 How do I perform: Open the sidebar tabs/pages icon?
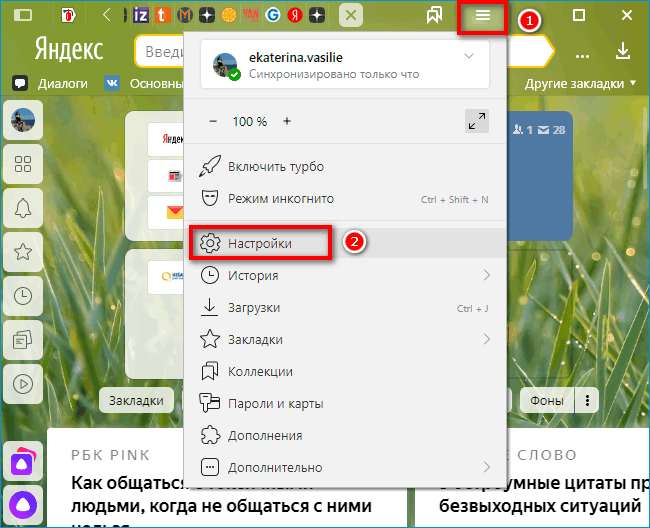tap(23, 340)
